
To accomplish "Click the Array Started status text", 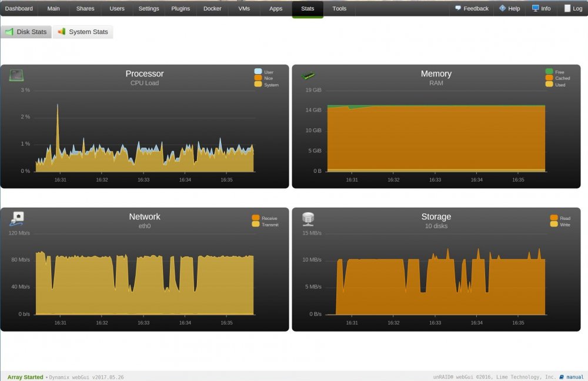I will click(x=25, y=377).
